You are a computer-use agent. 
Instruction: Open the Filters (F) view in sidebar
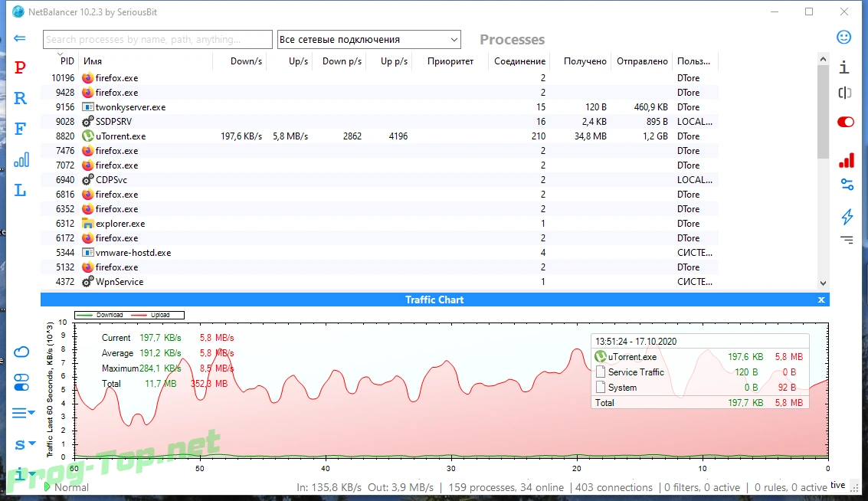[20, 129]
